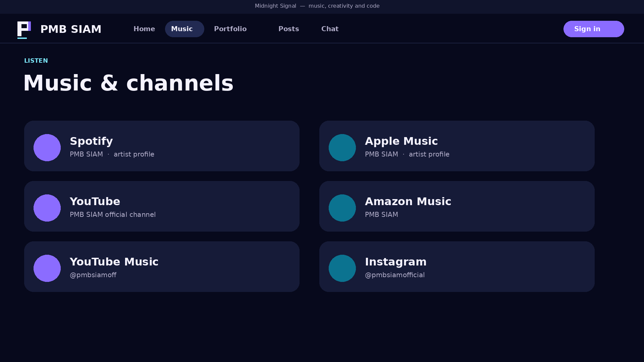Open the Amazon Music title link

(408, 201)
